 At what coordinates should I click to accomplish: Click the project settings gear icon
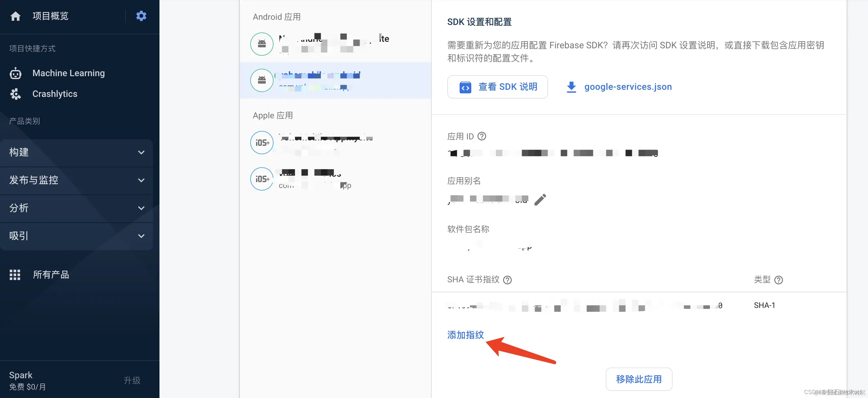coord(141,16)
